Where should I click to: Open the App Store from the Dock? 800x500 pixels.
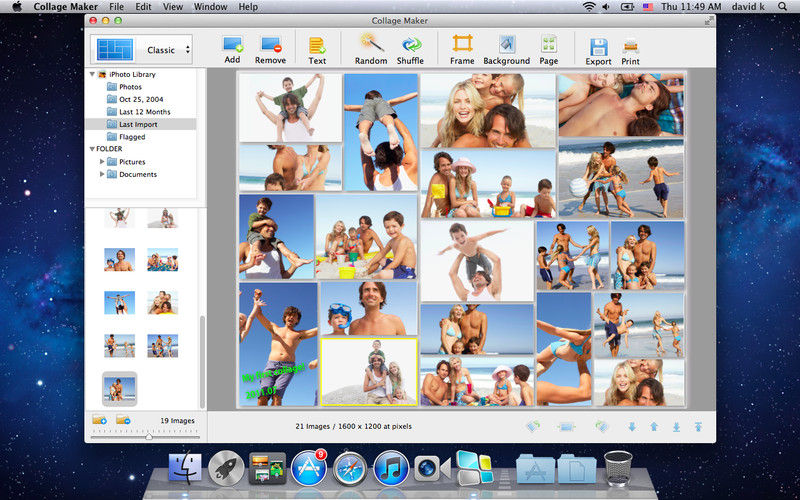[309, 468]
